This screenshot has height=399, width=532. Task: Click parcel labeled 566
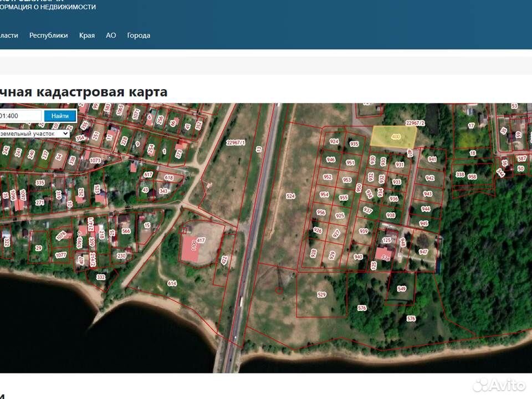(x=126, y=231)
